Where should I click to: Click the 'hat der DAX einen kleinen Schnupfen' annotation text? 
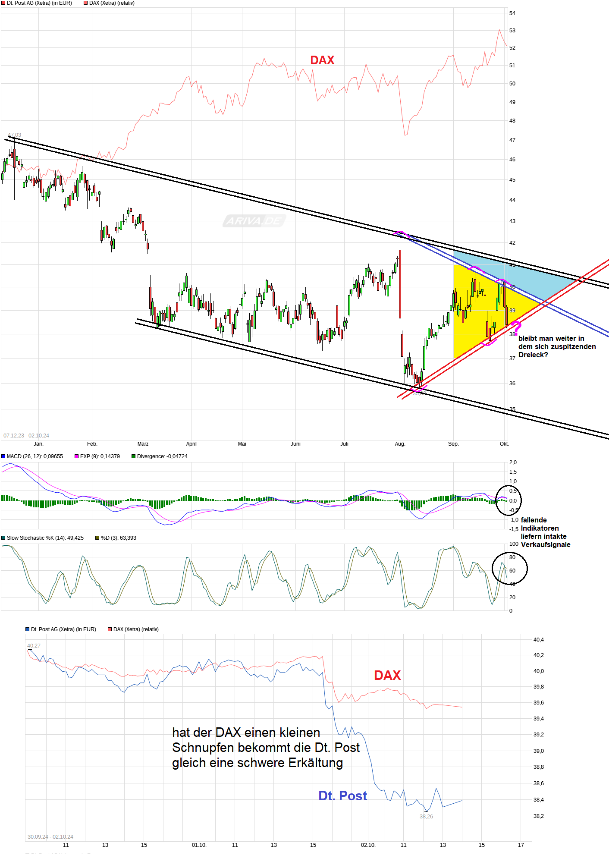click(x=266, y=748)
